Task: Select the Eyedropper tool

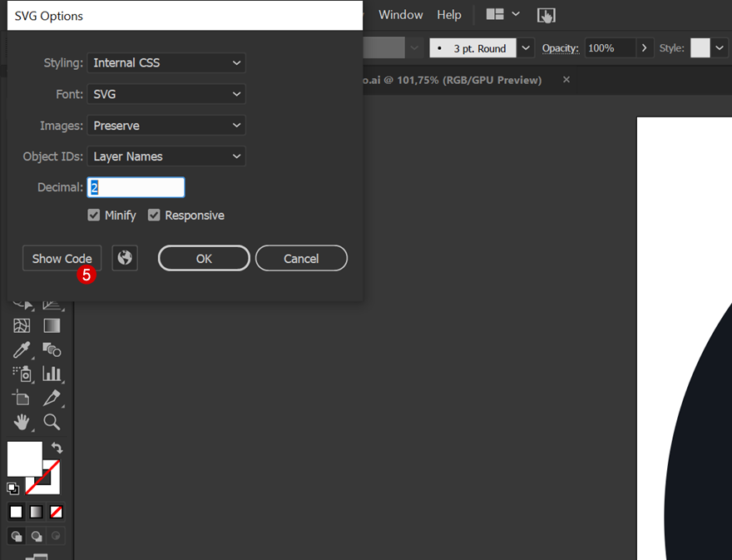Action: [x=22, y=349]
